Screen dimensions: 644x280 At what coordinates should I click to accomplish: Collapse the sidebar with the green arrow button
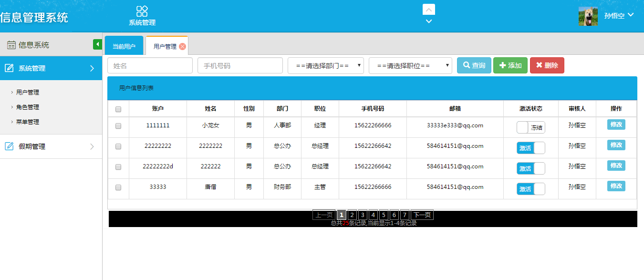[98, 44]
